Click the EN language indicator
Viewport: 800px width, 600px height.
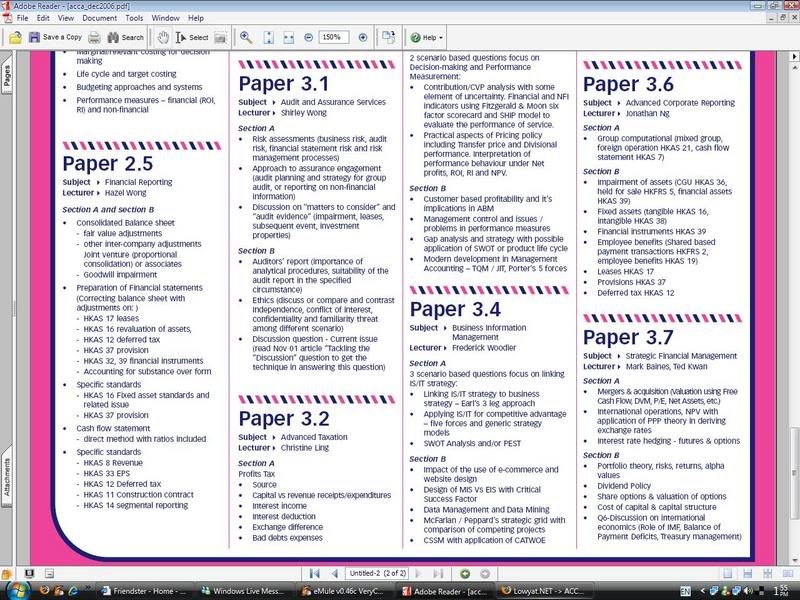click(x=686, y=591)
